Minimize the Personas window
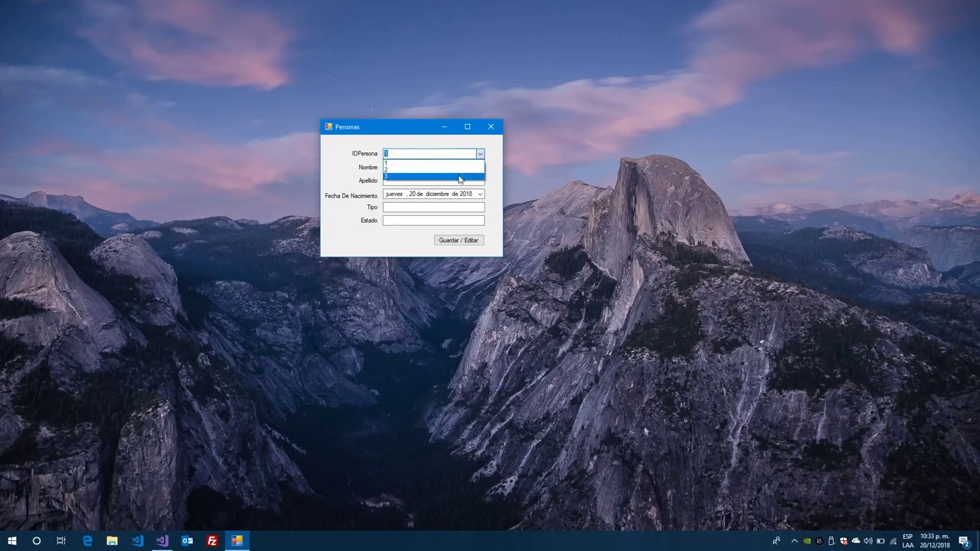Viewport: 980px width, 551px height. tap(444, 127)
